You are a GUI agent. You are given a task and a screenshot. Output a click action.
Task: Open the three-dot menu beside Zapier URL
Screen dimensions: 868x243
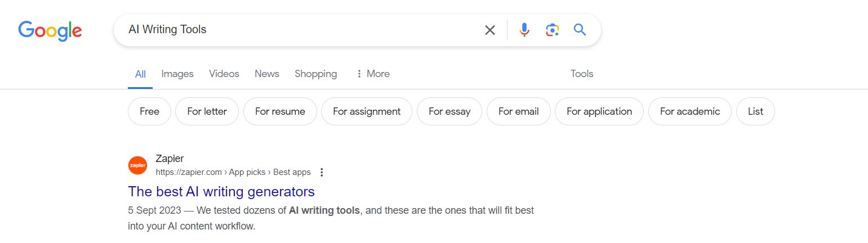pos(322,172)
